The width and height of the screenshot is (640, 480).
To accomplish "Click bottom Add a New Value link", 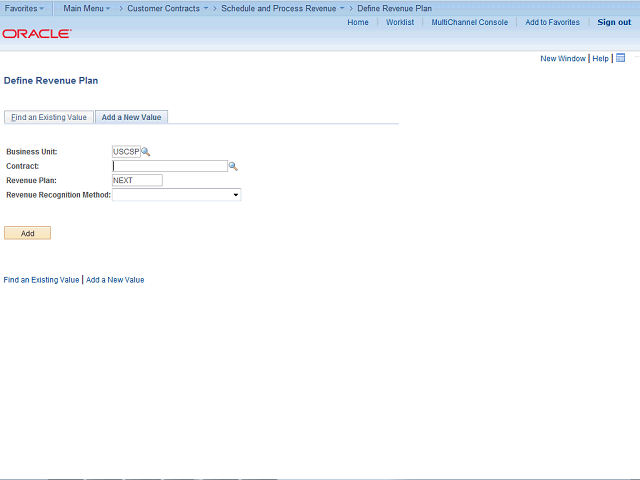I will point(115,280).
